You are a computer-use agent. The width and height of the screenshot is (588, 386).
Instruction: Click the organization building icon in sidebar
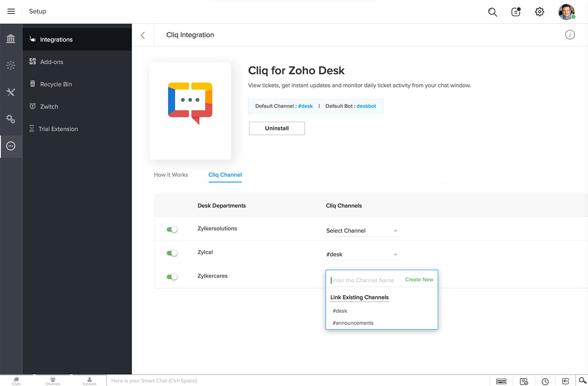11,39
